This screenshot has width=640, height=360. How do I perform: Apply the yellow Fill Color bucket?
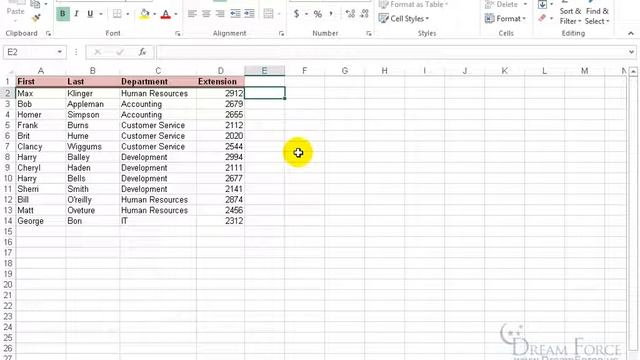144,14
